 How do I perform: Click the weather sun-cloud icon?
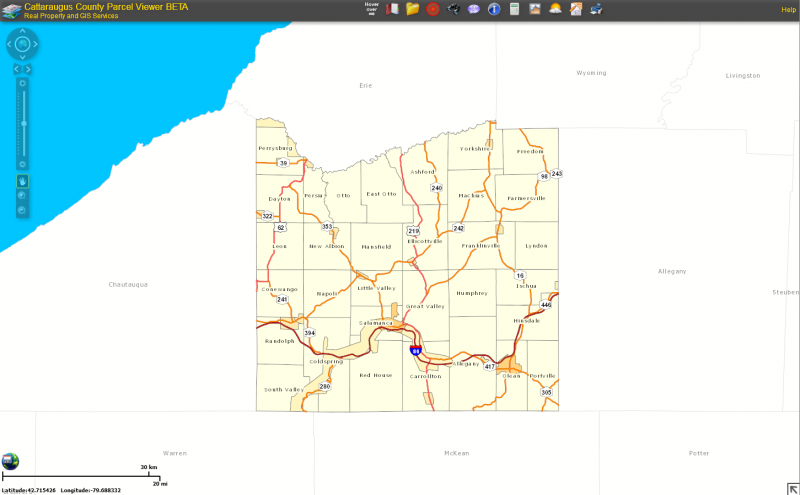[x=555, y=9]
